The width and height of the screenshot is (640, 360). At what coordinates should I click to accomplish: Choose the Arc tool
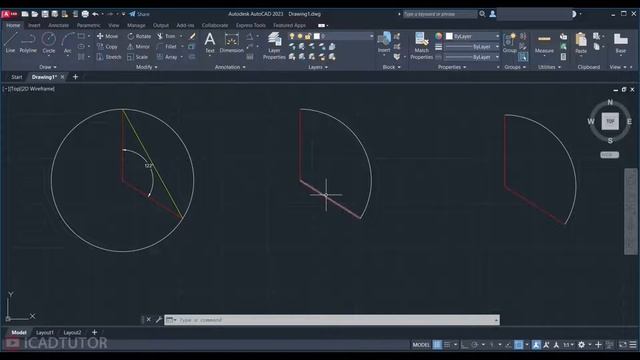[67, 42]
